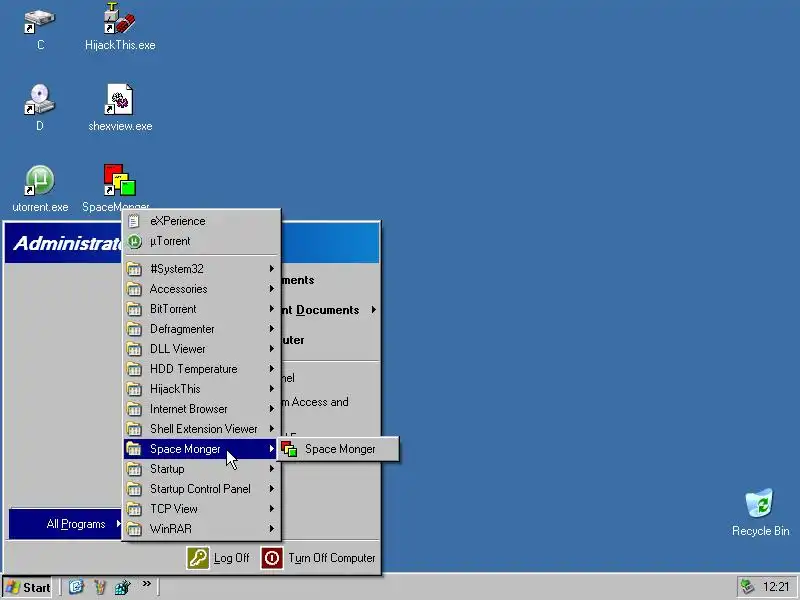The image size is (800, 600).
Task: Click the Space Monger submenu app icon
Action: coord(289,449)
